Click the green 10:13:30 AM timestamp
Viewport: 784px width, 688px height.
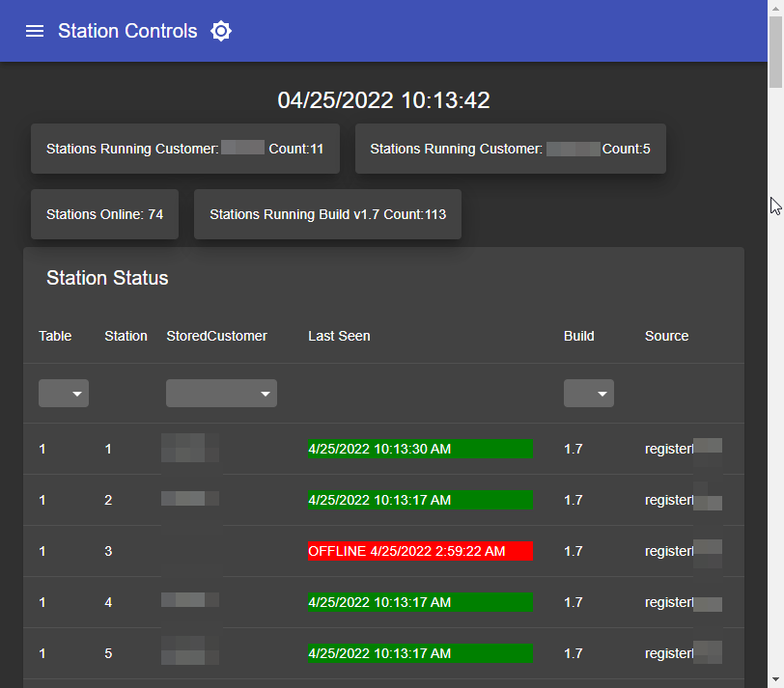coord(420,449)
